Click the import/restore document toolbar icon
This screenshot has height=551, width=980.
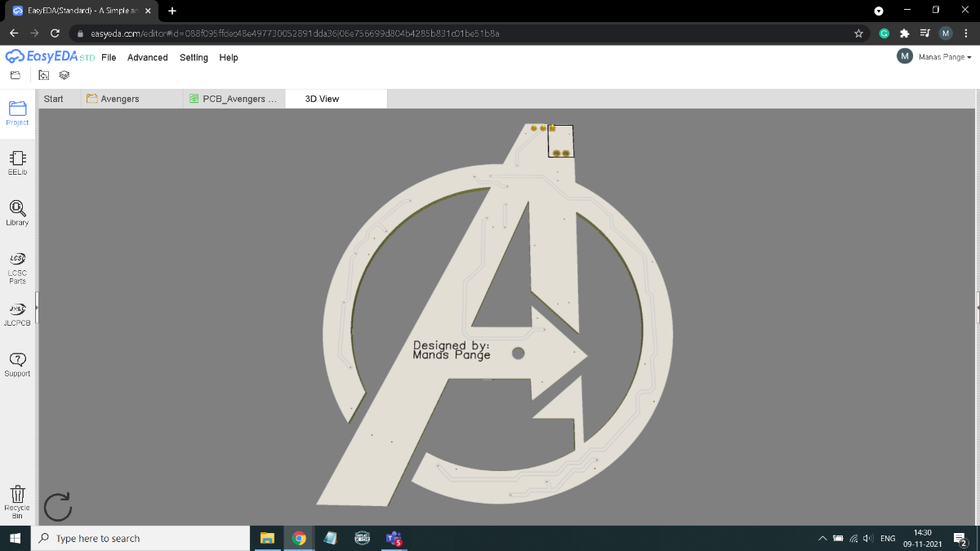pyautogui.click(x=44, y=75)
